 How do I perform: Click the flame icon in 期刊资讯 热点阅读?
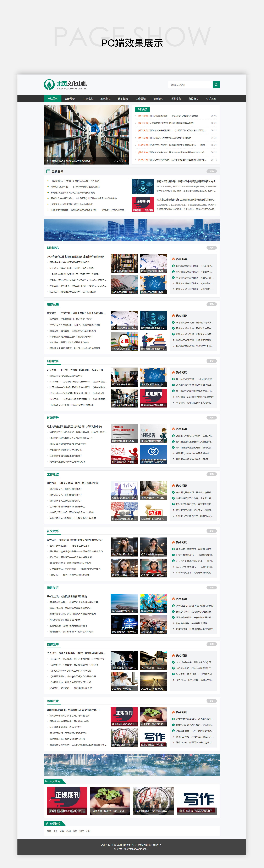[173, 259]
